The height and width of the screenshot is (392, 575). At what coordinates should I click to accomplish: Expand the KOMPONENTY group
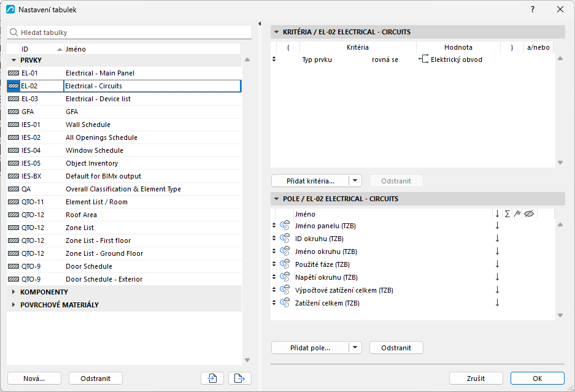click(x=14, y=292)
